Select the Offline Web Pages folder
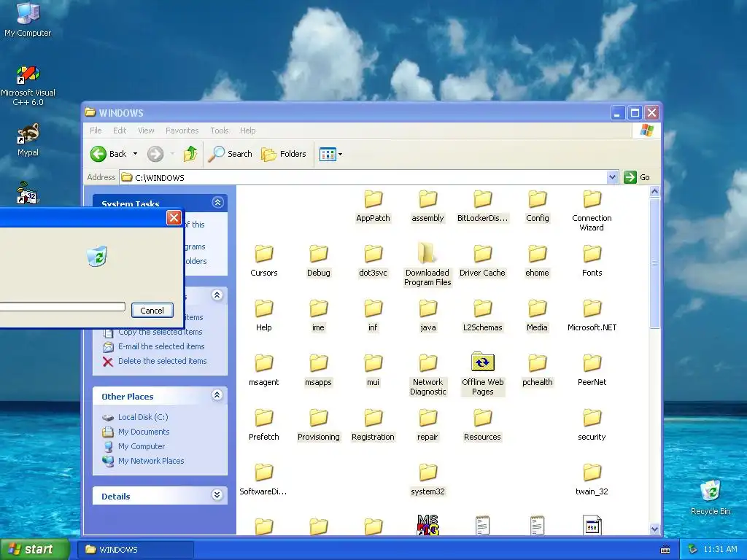747x560 pixels. click(x=483, y=374)
